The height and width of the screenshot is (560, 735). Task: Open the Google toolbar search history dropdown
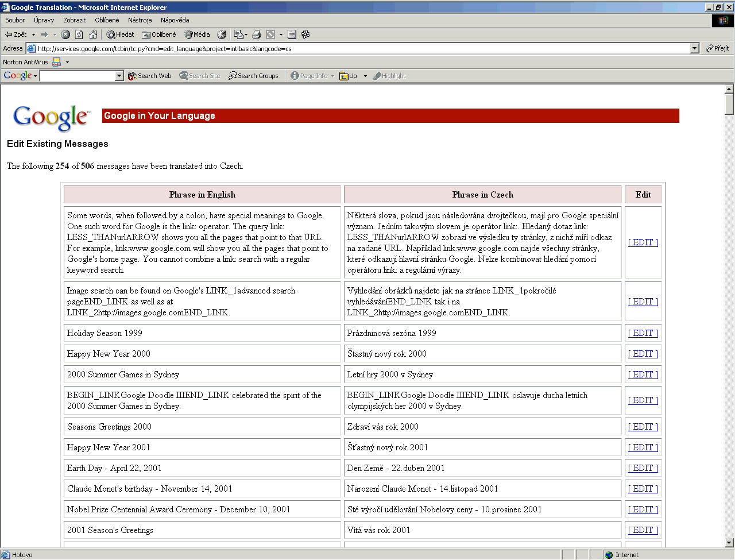(x=119, y=76)
